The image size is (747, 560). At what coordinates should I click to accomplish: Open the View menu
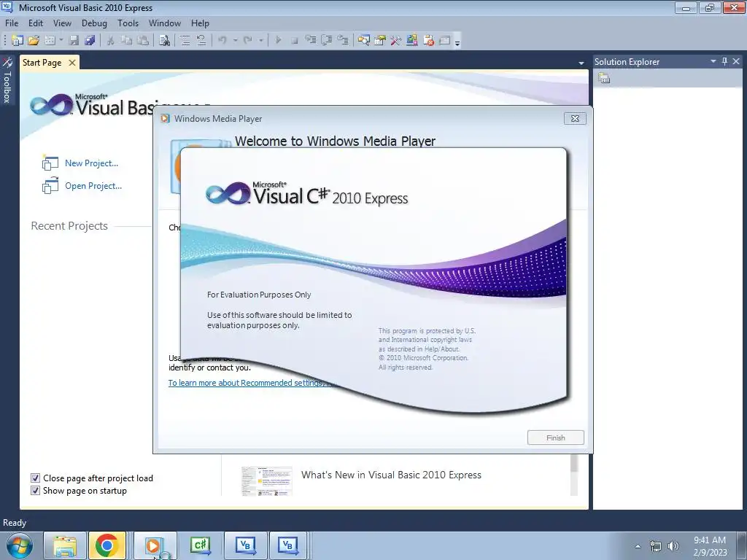click(x=62, y=23)
